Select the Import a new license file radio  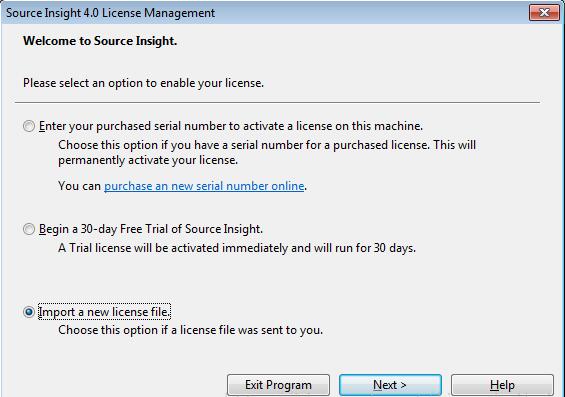(29, 312)
